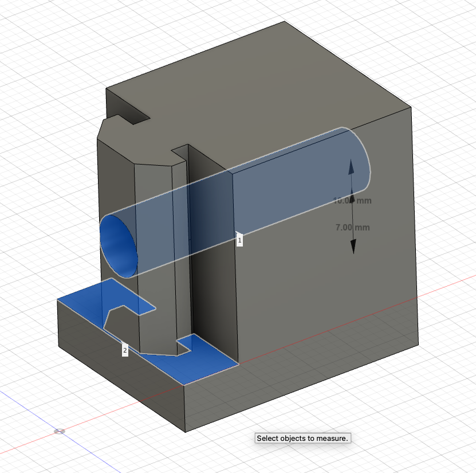
Task: Click the "Select objects to measure" tooltip
Action: (302, 439)
